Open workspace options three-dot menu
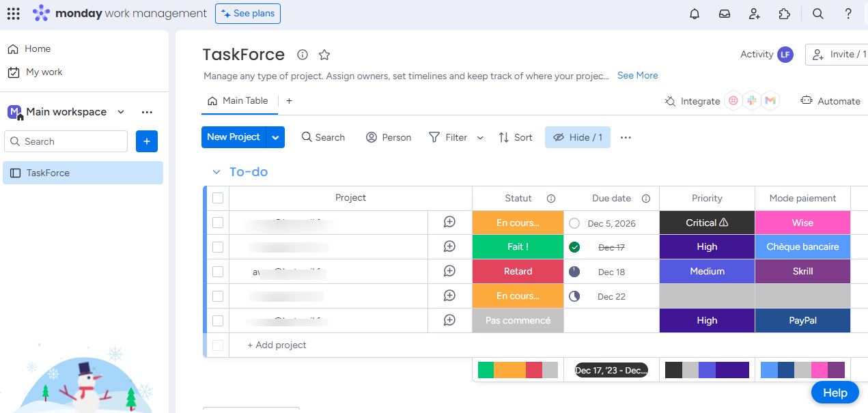 tap(147, 112)
